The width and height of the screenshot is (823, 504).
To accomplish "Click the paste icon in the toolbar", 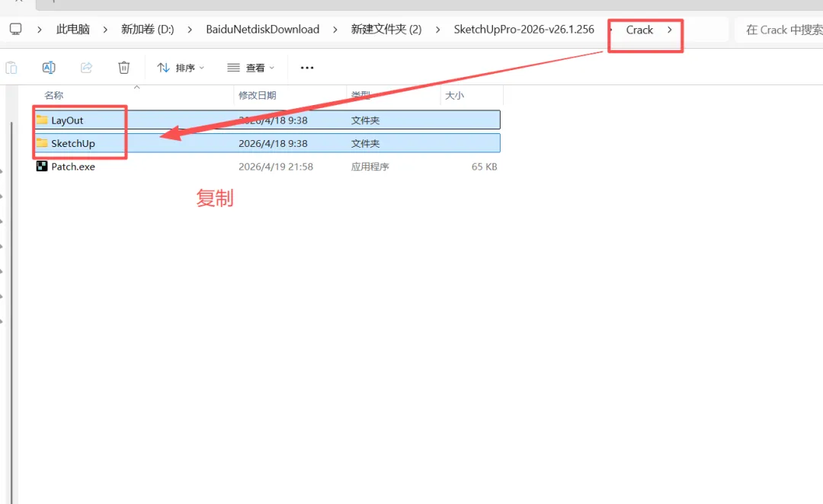I will coord(11,68).
